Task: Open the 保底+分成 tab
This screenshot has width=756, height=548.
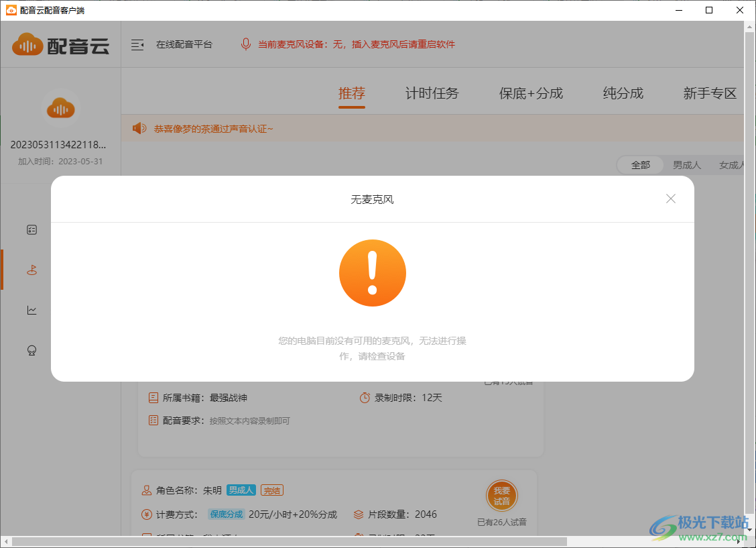Action: click(x=530, y=93)
